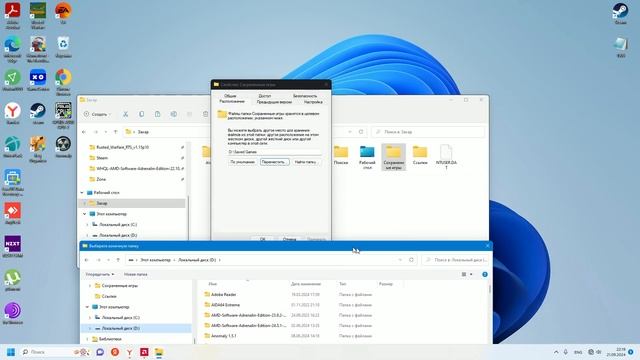Image resolution: width=640 pixels, height=360 pixels.
Task: Refresh the Захар Explorer window address bar
Action: pos(361,132)
